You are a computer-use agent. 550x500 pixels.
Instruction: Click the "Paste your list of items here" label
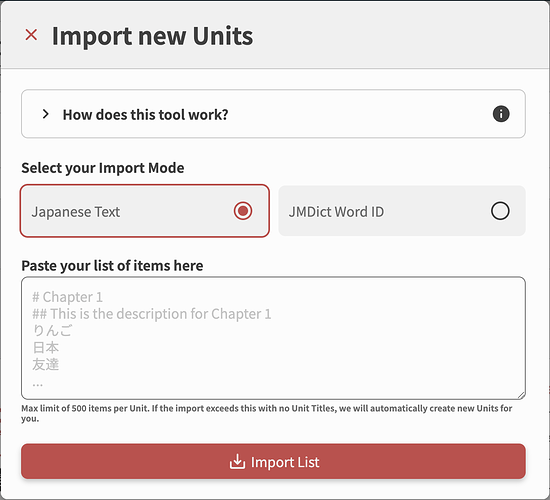coord(112,266)
